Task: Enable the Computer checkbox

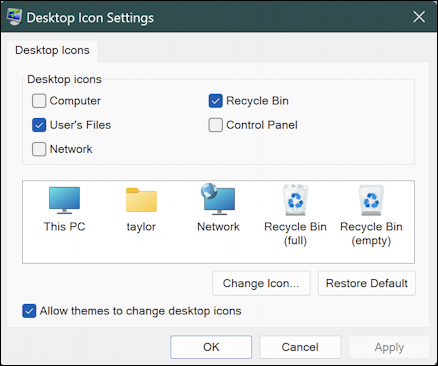Action: point(39,101)
